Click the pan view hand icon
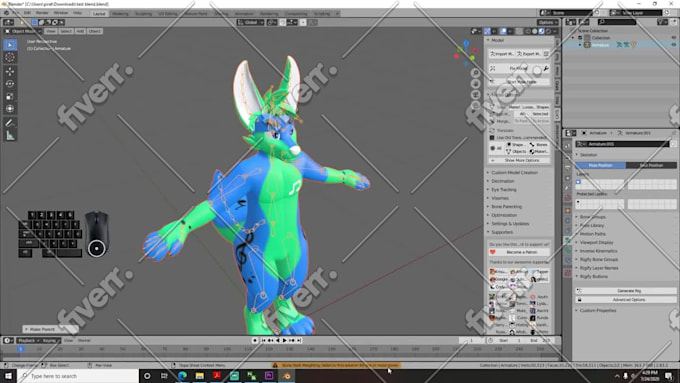 [476, 83]
